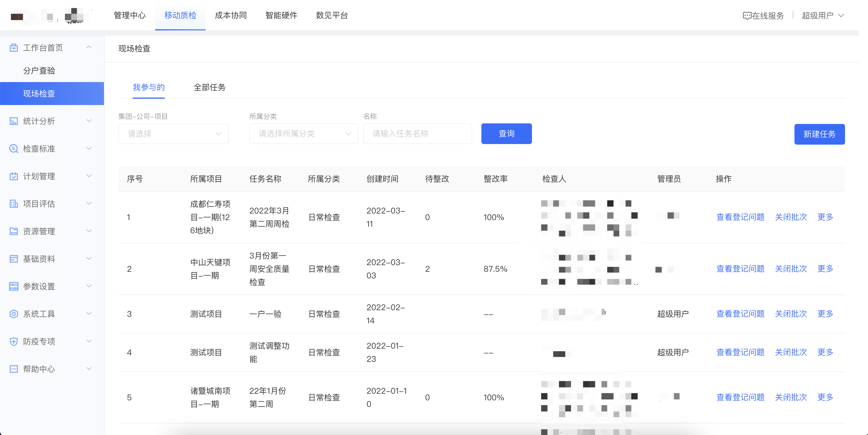Click the 2022-02-14 creation date cell
The width and height of the screenshot is (868, 435).
(386, 314)
